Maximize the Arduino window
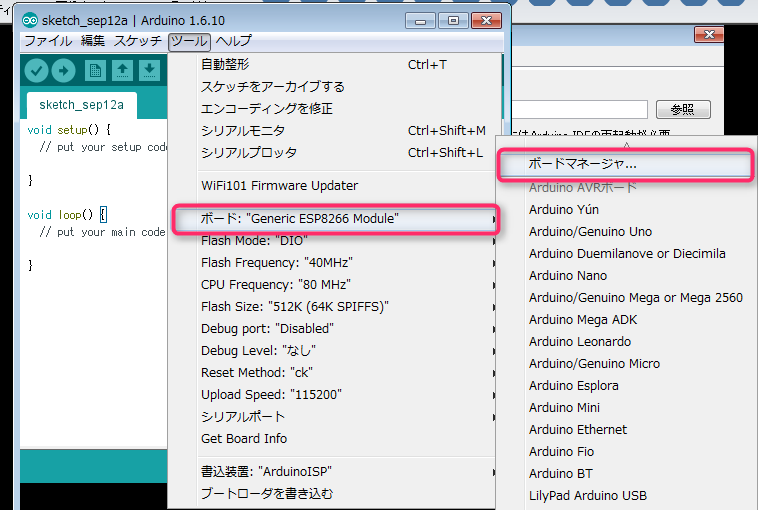 [x=453, y=21]
